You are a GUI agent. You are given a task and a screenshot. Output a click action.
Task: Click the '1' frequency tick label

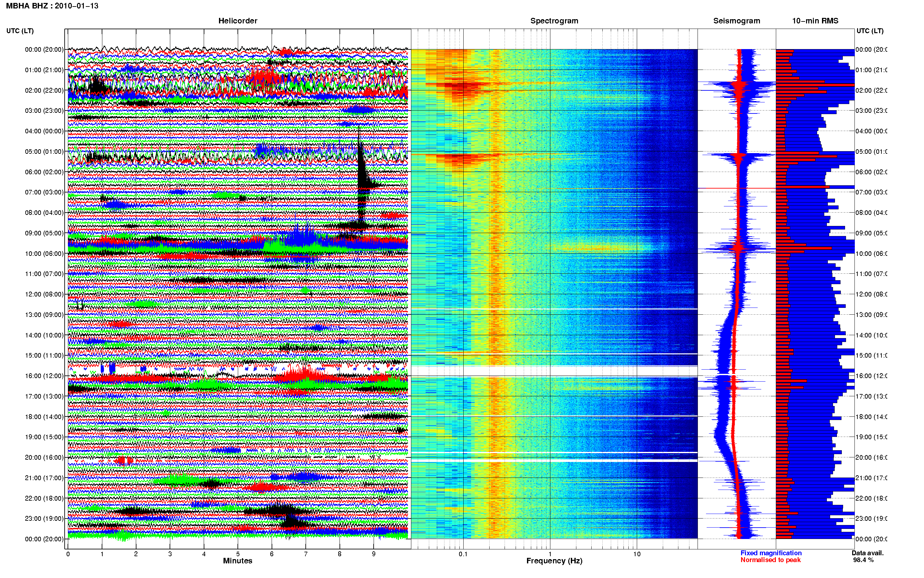pyautogui.click(x=550, y=554)
